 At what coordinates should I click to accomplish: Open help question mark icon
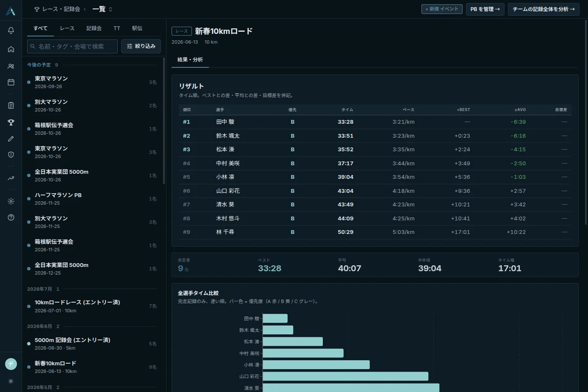coord(11,217)
